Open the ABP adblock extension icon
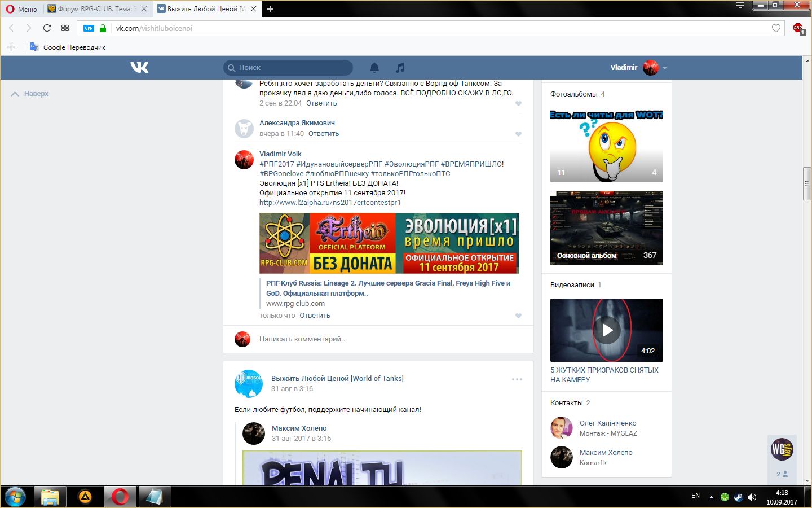Screen dimensions: 812x508 (x=798, y=28)
